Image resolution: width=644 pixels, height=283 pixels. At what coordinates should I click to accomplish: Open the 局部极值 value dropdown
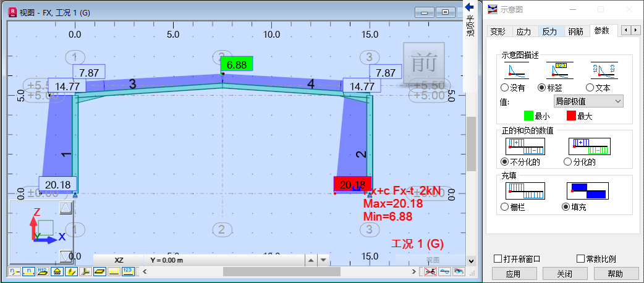(588, 101)
